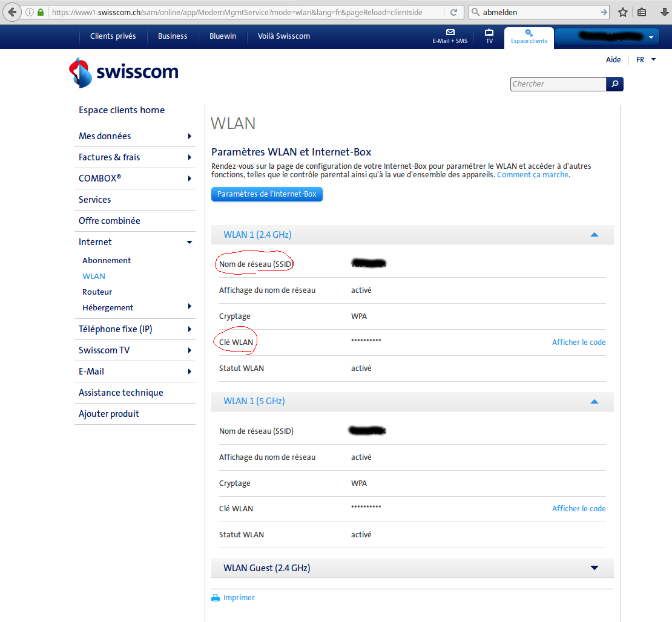The image size is (672, 622).
Task: Open Routeur under Internet
Action: [x=97, y=292]
